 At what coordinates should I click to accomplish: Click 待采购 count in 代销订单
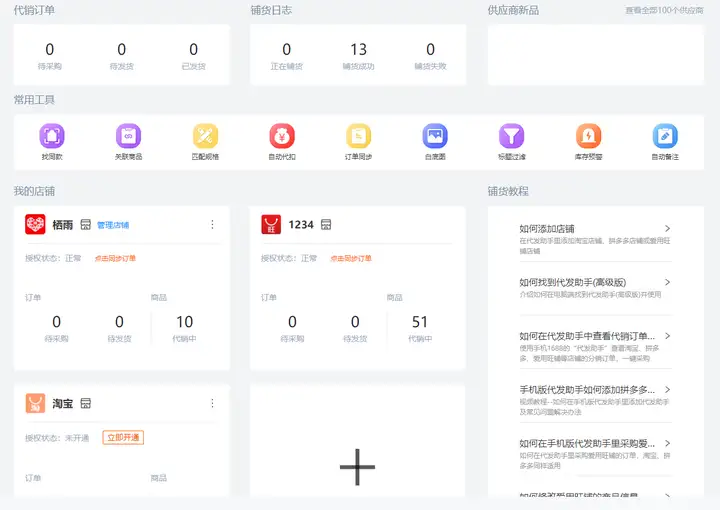(50, 49)
